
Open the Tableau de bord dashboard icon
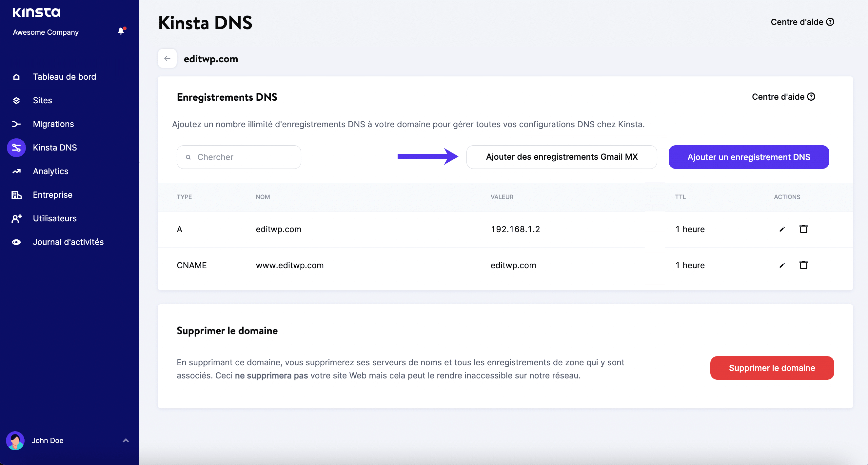pos(16,77)
